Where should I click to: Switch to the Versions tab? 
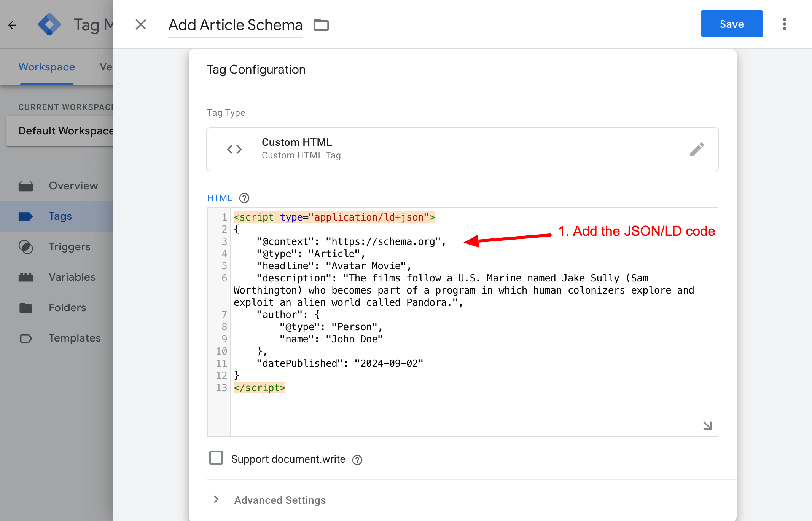coord(108,67)
